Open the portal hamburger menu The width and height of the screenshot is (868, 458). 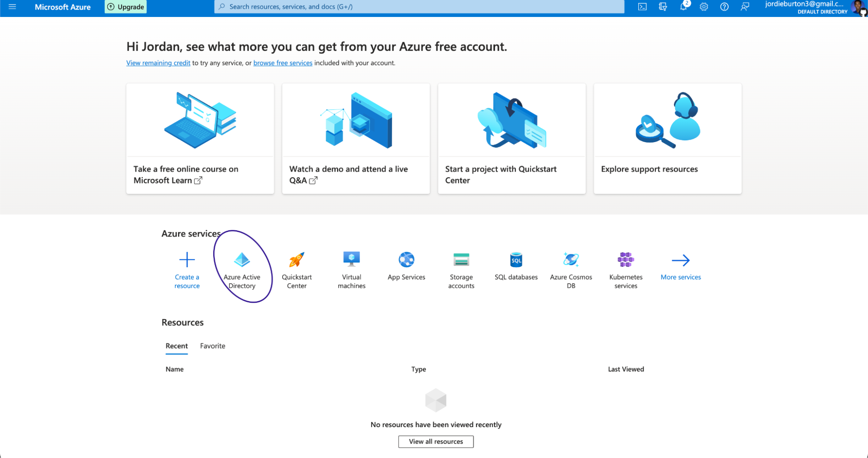coord(12,7)
